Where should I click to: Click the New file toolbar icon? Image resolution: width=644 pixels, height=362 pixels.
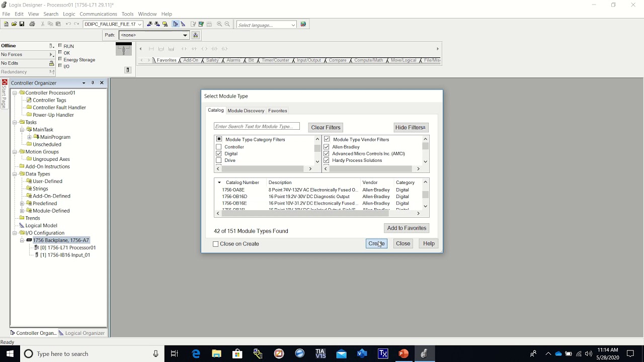[6, 24]
